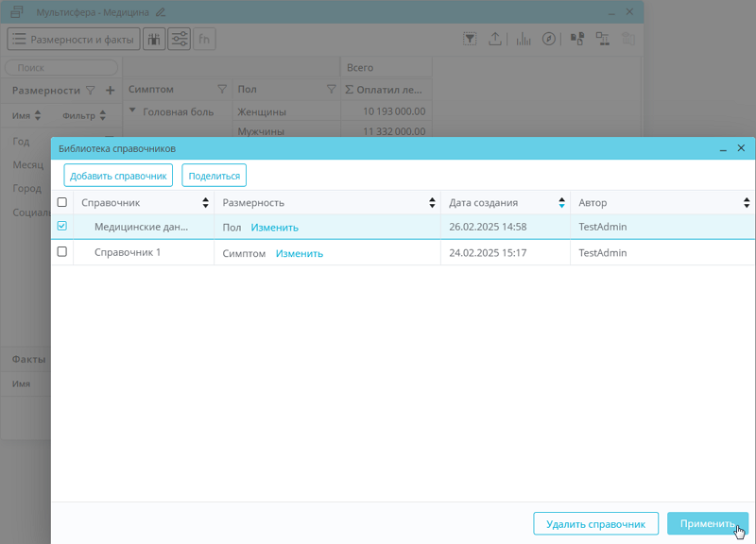This screenshot has width=756, height=544.
Task: Click the funnel filter icon in top toolbar
Action: pos(470,39)
